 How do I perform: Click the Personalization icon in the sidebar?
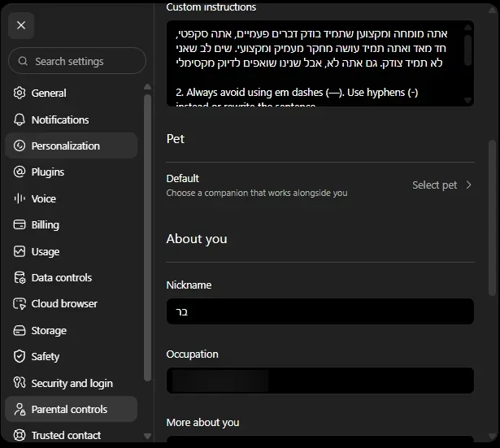point(20,146)
